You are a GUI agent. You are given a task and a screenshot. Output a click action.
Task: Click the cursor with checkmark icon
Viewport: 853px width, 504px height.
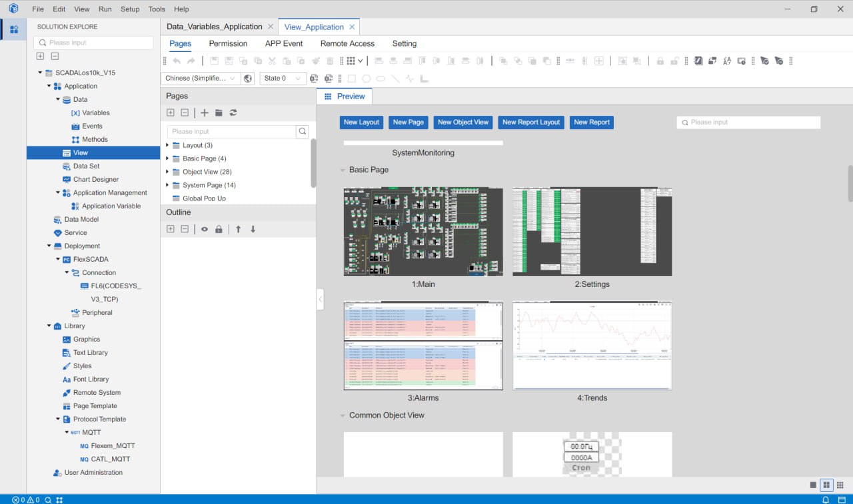pos(764,61)
